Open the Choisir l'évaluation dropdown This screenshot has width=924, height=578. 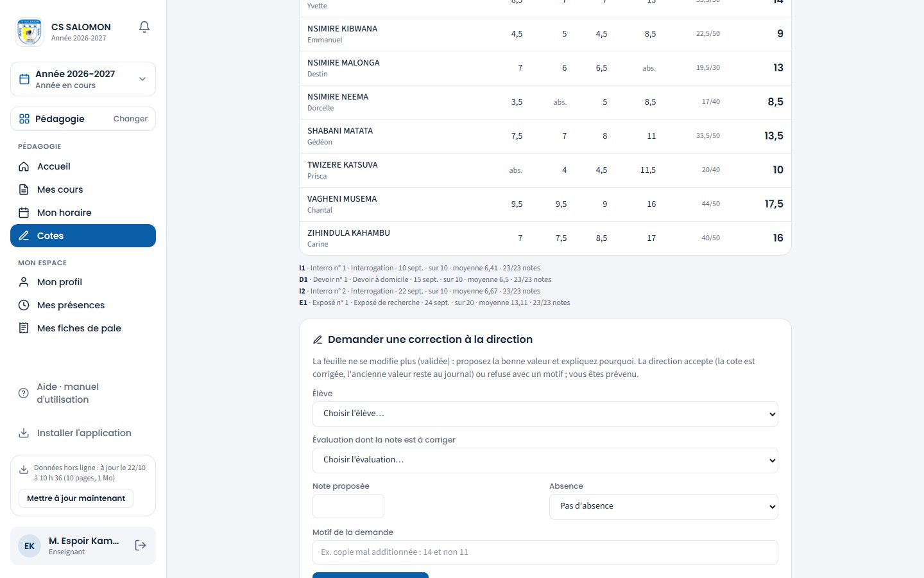coord(545,460)
